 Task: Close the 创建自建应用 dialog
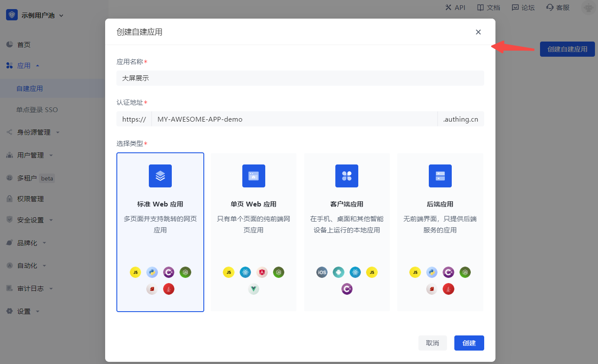point(478,32)
